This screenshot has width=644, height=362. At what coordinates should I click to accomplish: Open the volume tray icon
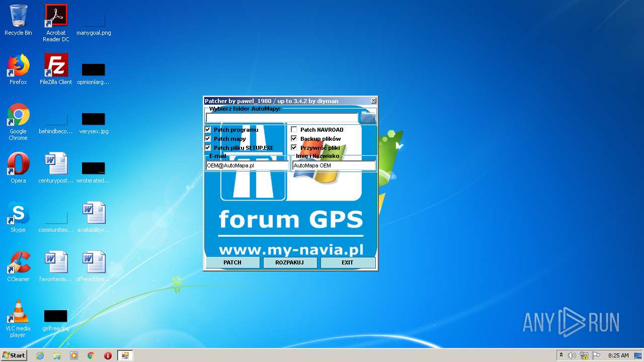tap(572, 355)
